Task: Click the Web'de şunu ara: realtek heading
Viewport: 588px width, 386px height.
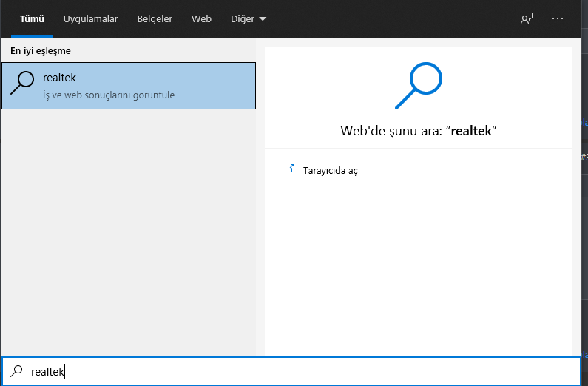Action: pos(419,131)
